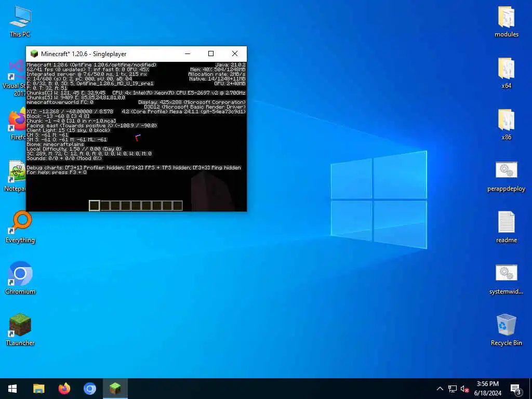Viewport: 532px width, 399px height.
Task: Select the last hotbar slot in Minecraft
Action: pos(178,205)
